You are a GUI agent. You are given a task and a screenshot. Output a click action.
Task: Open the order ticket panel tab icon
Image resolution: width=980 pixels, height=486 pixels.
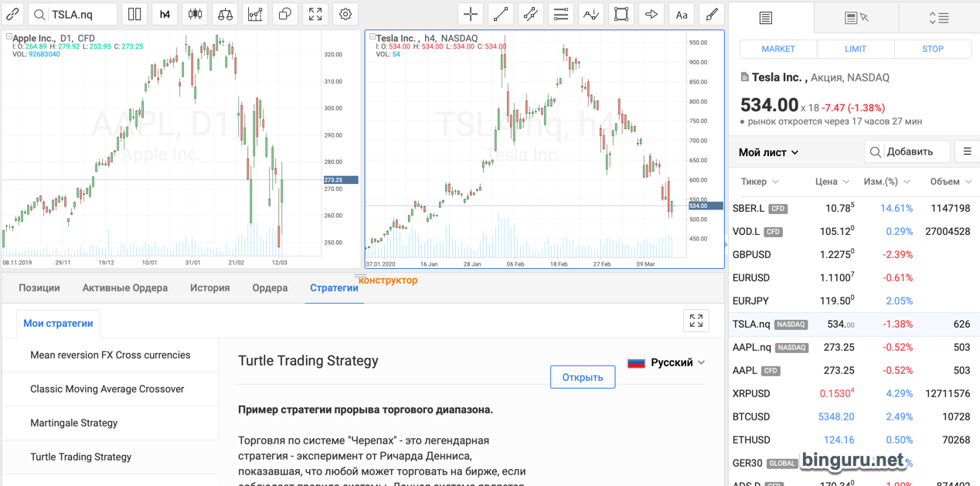[765, 17]
